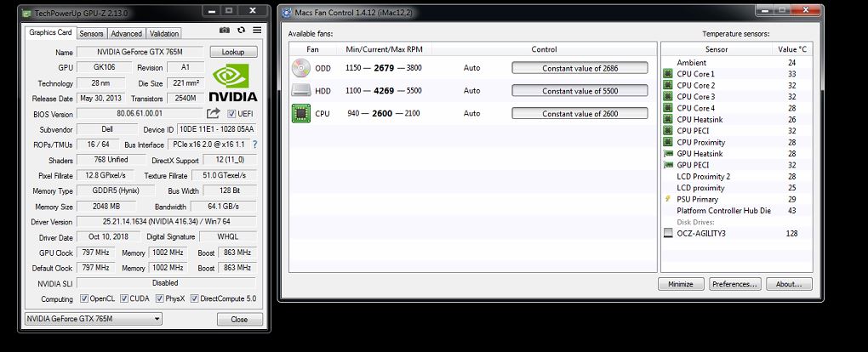Click the CPU Core 1 sensor icon

tap(668, 74)
